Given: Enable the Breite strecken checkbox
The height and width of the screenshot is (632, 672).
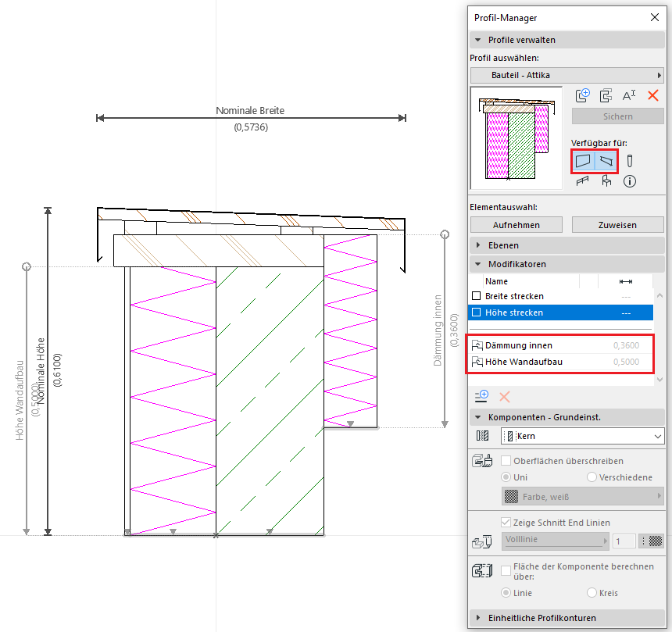Looking at the screenshot, I should pos(477,296).
